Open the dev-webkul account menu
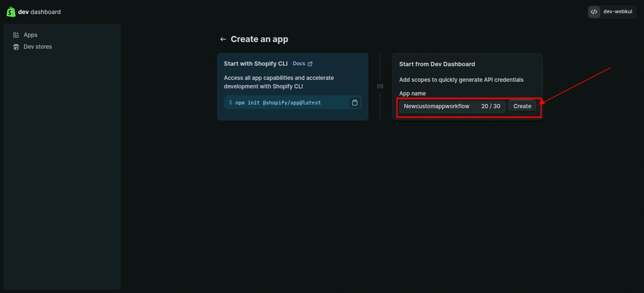The width and height of the screenshot is (644, 293). pos(612,12)
